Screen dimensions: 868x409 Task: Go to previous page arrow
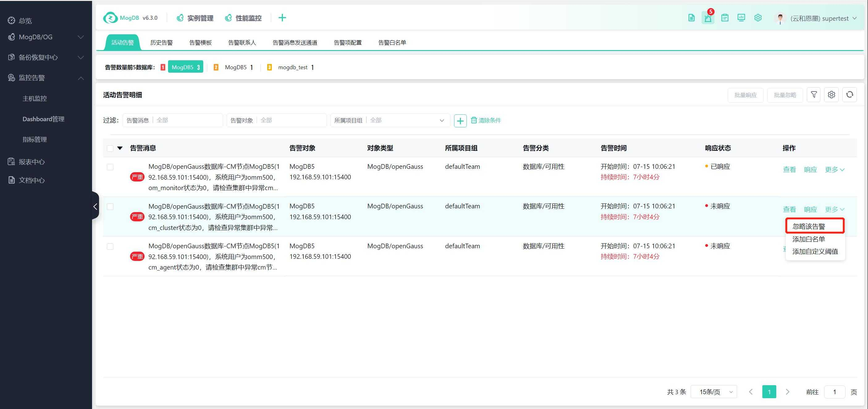click(751, 392)
